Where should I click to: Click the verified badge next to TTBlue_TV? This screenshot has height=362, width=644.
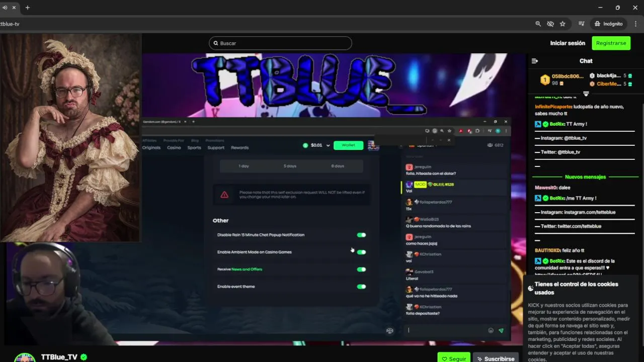pos(84,357)
